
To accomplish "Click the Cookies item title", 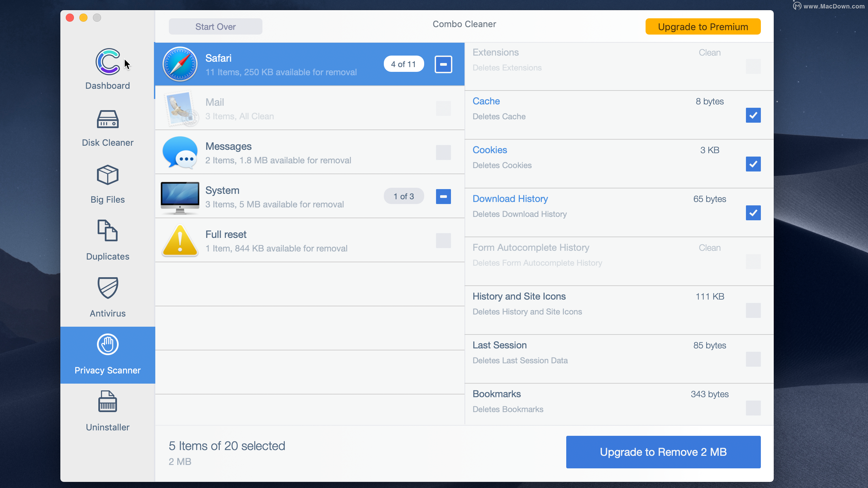I will (490, 150).
